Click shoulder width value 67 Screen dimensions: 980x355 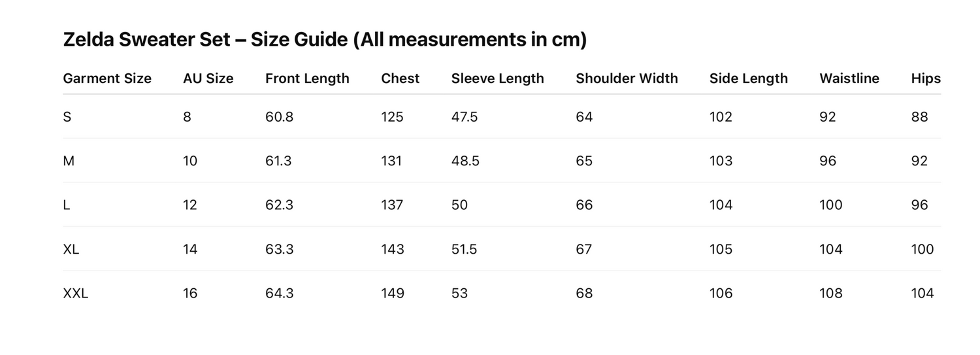(584, 249)
